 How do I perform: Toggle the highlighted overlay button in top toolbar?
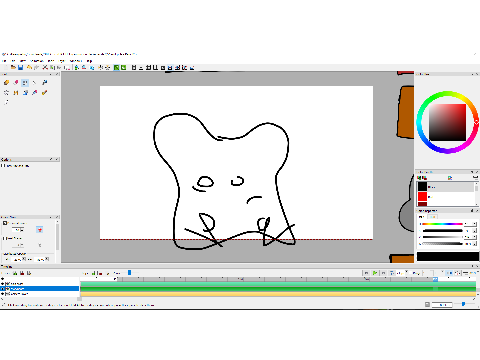tap(170, 68)
